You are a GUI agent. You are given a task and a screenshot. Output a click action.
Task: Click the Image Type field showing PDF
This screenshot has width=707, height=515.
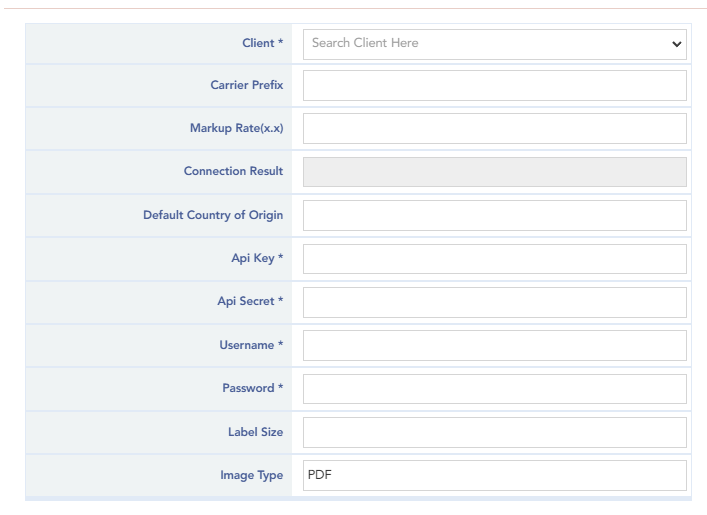(494, 475)
